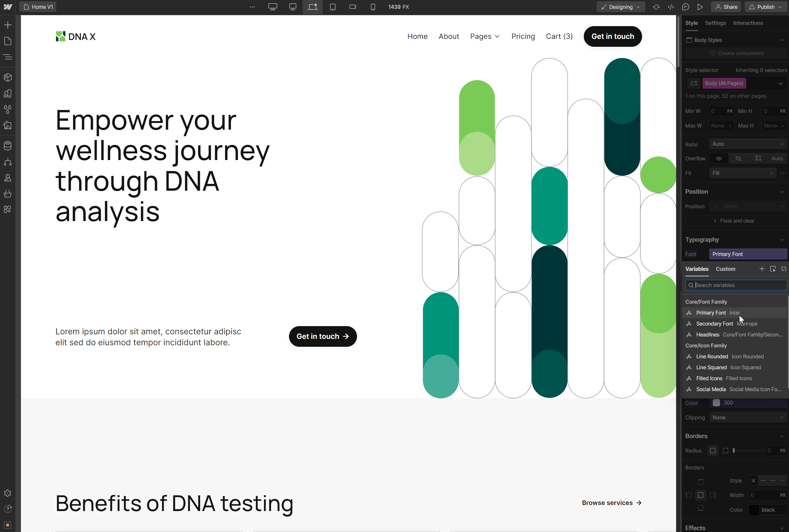
Task: Open the Add elements panel
Action: click(8, 25)
